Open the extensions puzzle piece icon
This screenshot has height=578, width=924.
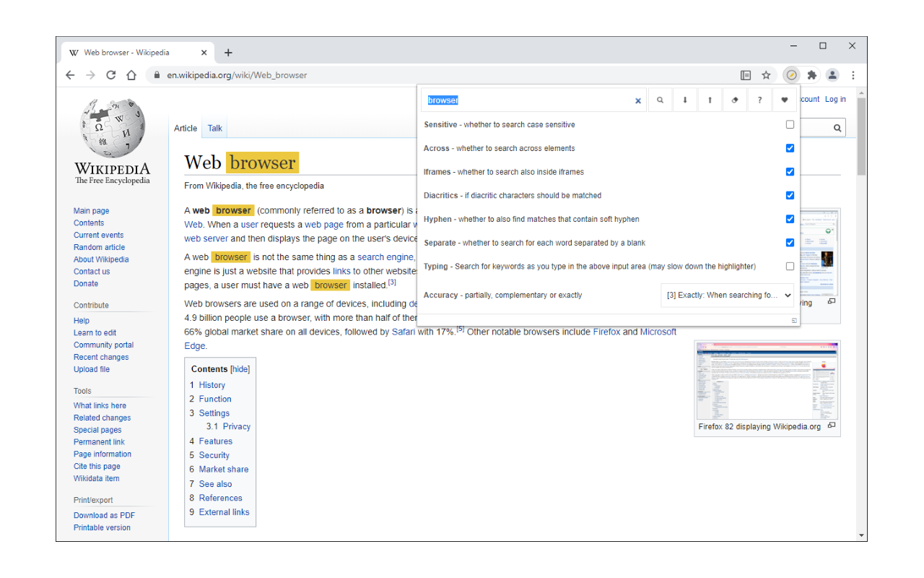pyautogui.click(x=811, y=74)
